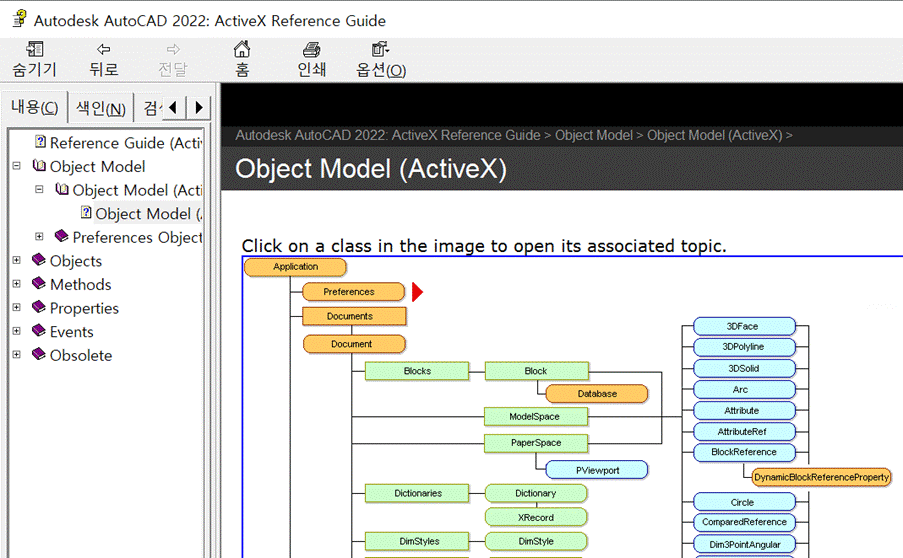Viewport: 903px width, 558px height.
Task: Switch to the 내용(C) contents tab
Action: [x=35, y=107]
